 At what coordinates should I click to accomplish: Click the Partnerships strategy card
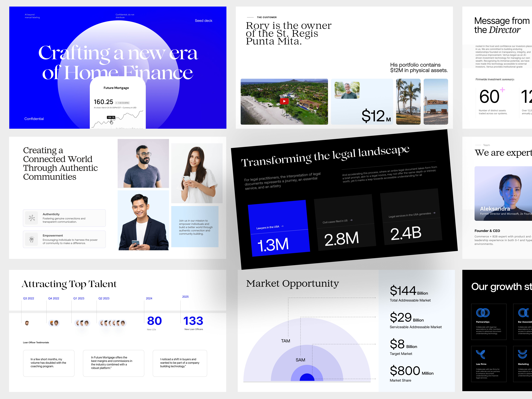coord(489,322)
